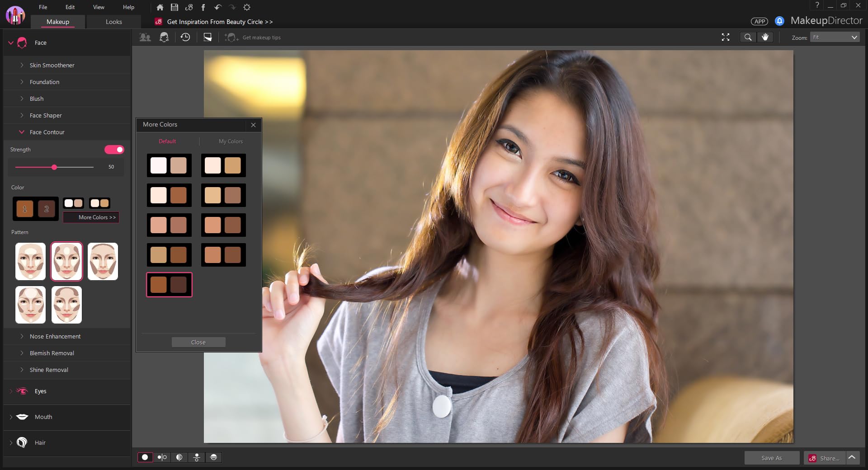Select the hand pan tool

click(x=765, y=38)
